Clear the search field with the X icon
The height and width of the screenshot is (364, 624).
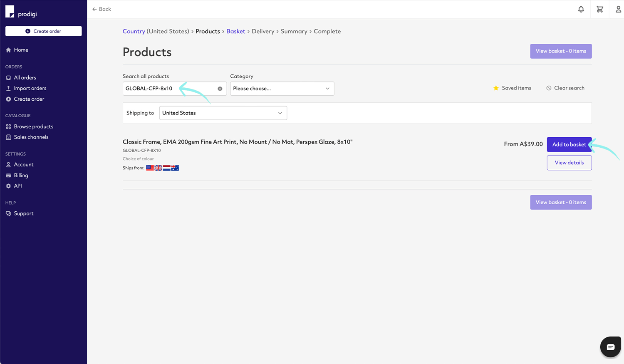pos(220,88)
